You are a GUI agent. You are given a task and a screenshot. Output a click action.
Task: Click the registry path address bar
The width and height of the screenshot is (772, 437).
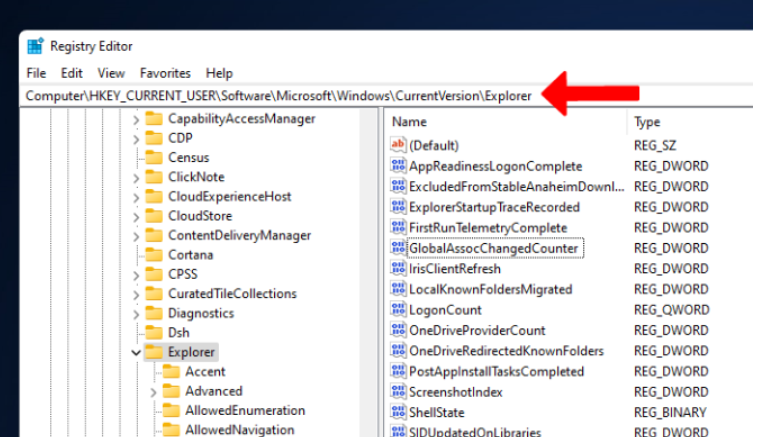386,95
